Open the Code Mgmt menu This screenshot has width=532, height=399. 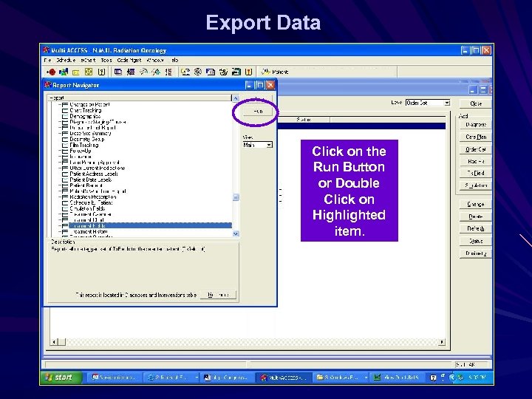coord(129,60)
